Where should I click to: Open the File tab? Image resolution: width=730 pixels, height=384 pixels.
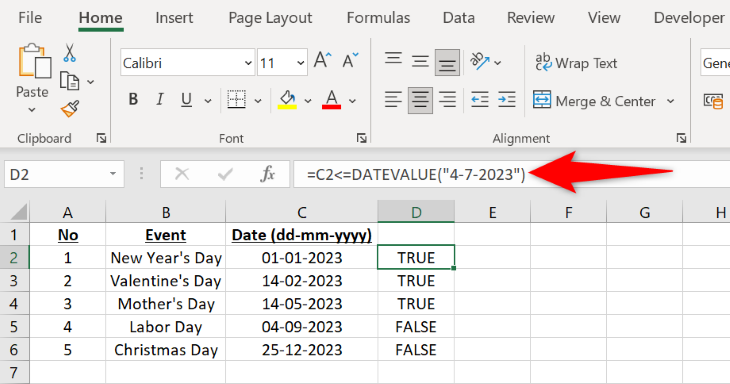click(30, 18)
